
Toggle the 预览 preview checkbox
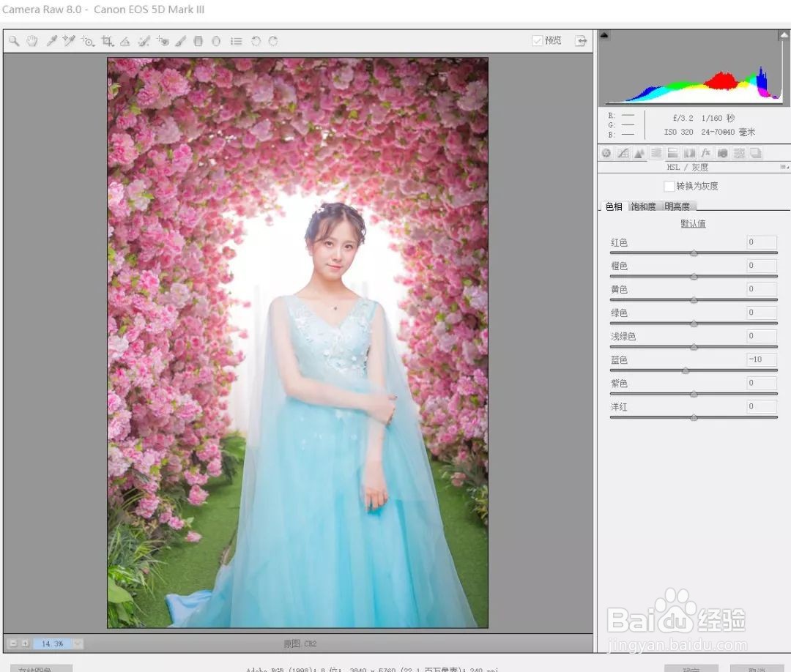pyautogui.click(x=538, y=40)
